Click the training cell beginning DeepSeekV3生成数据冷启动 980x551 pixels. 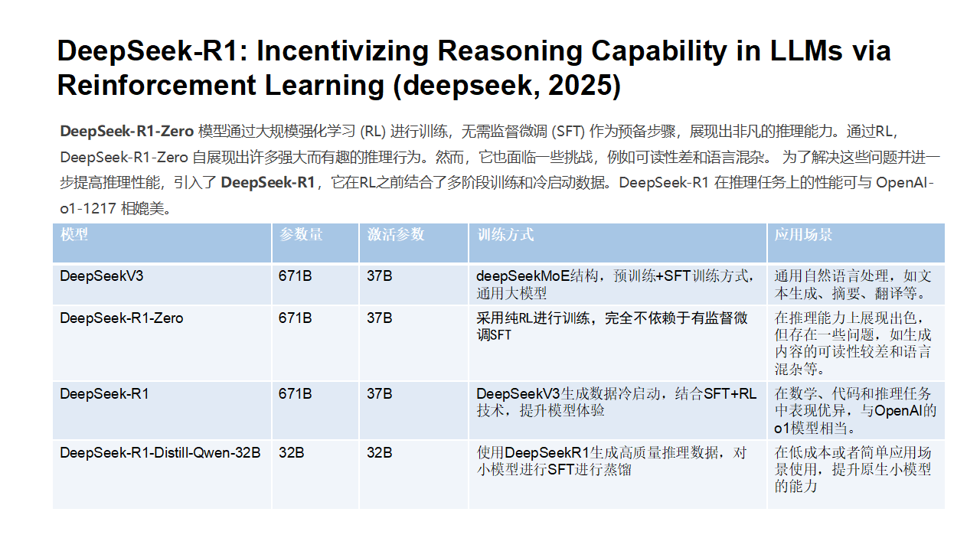[618, 410]
